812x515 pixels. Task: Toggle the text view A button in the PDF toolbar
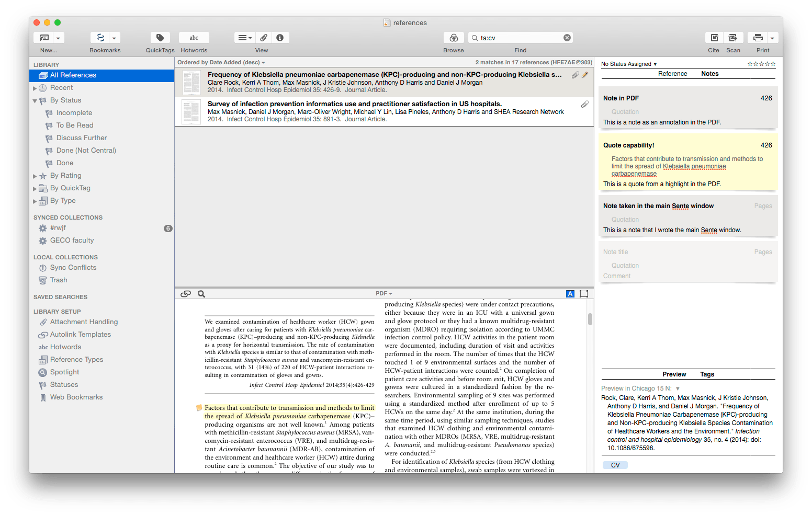tap(570, 294)
